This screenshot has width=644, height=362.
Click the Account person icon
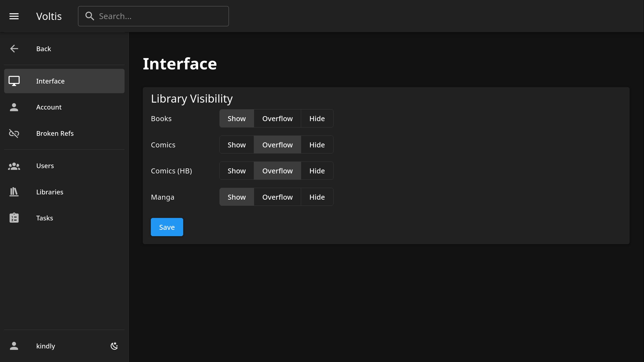(x=14, y=107)
